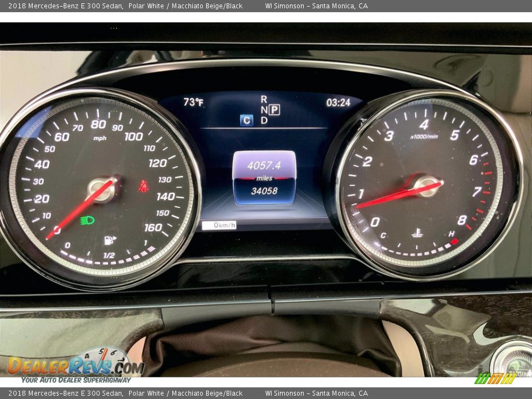Image resolution: width=532 pixels, height=399 pixels.
Task: Click the fuel pump icon
Action: coord(110,240)
